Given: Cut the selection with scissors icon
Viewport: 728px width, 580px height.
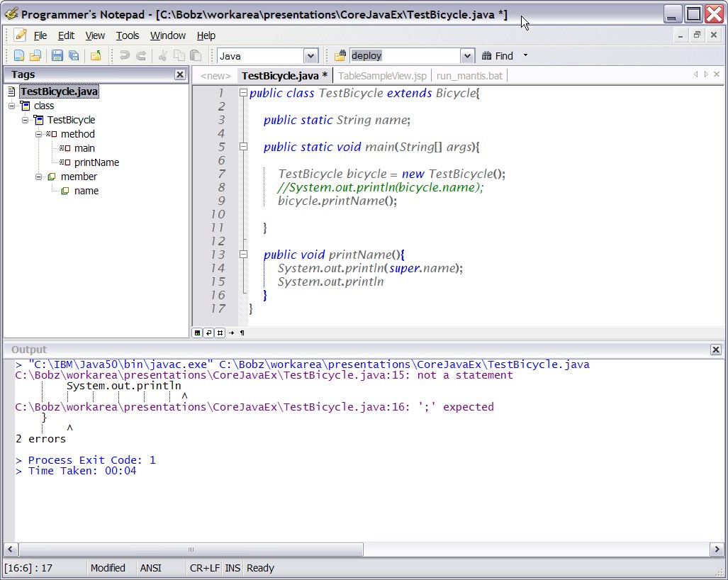Looking at the screenshot, I should click(162, 56).
